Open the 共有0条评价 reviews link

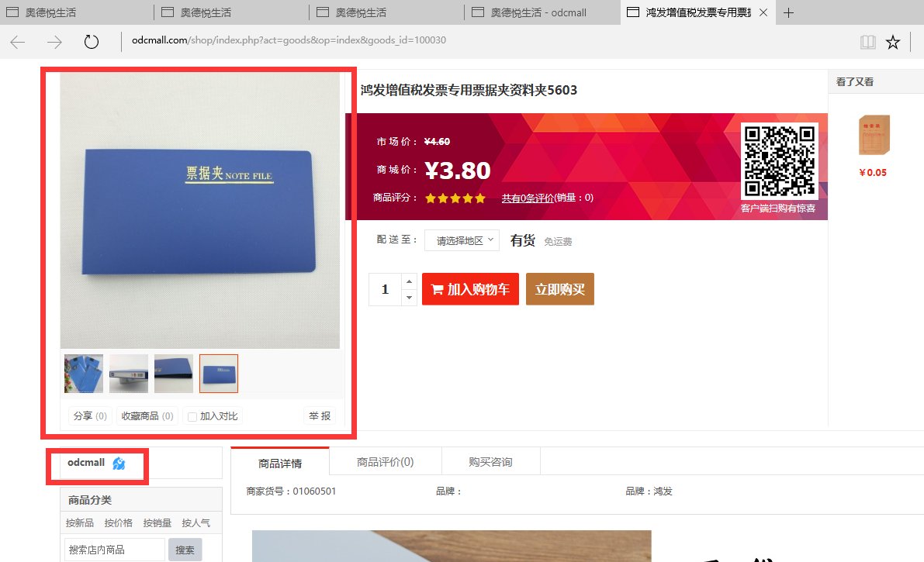tap(528, 198)
